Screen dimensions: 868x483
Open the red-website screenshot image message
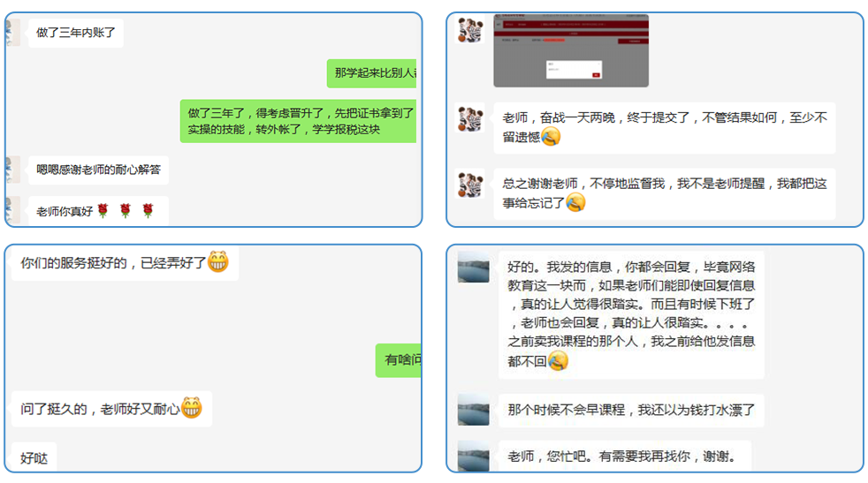(x=571, y=51)
